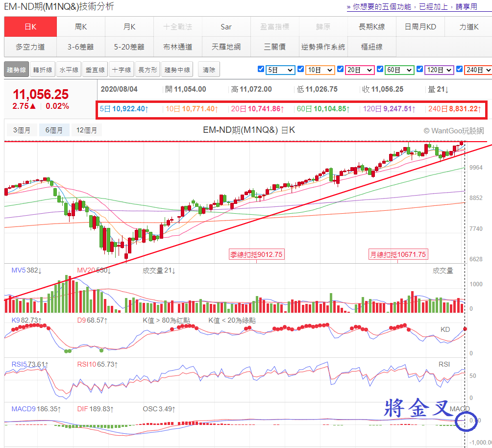Open the 布林通道 Bollinger tab
The height and width of the screenshot is (448, 492).
(x=178, y=47)
